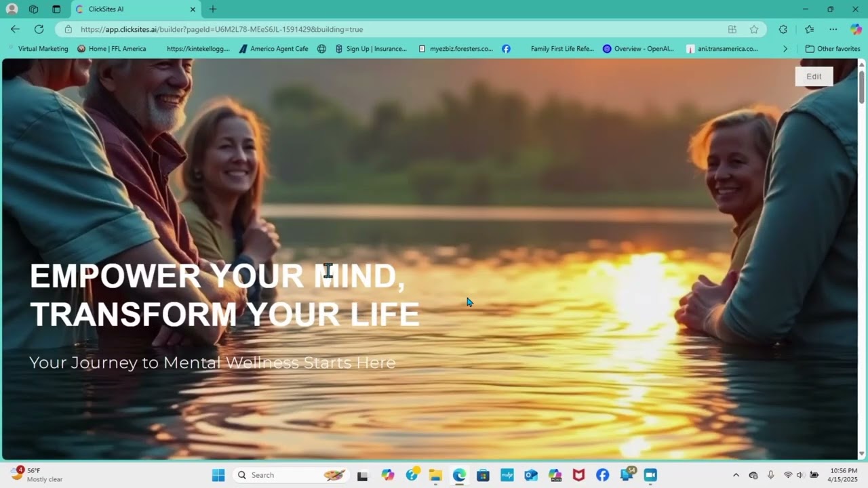
Task: Click the scrollbar up arrow
Action: tap(862, 64)
